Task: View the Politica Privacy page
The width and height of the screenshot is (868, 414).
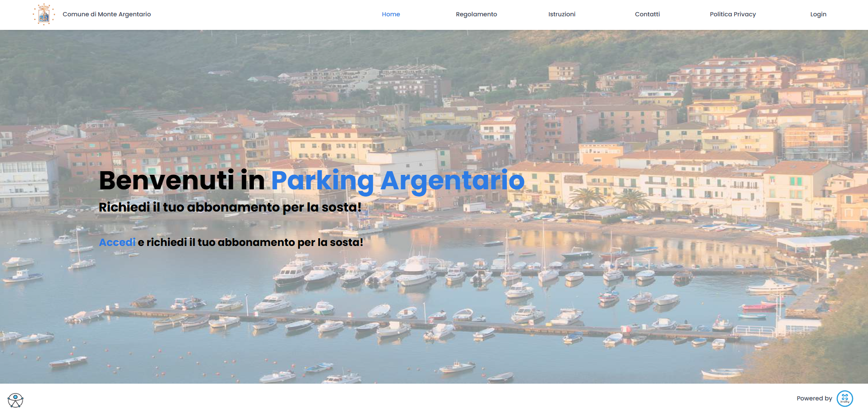Action: click(x=733, y=14)
